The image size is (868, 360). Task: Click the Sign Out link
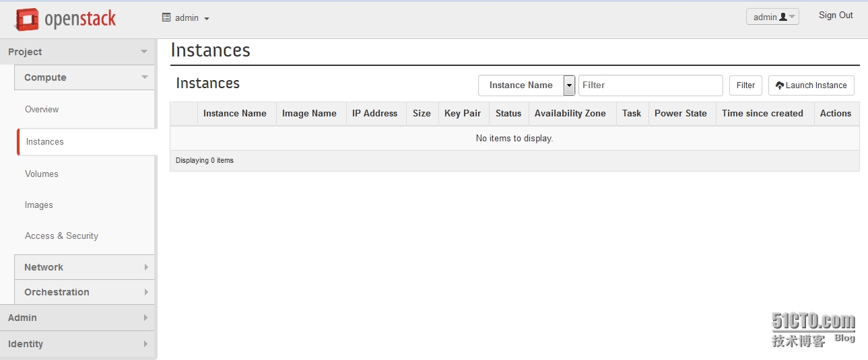tap(836, 15)
